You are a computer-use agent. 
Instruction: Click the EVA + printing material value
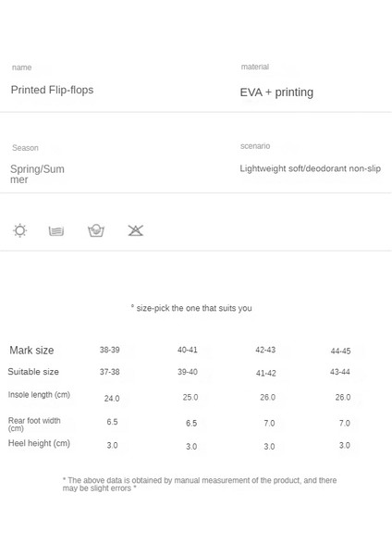coord(276,92)
